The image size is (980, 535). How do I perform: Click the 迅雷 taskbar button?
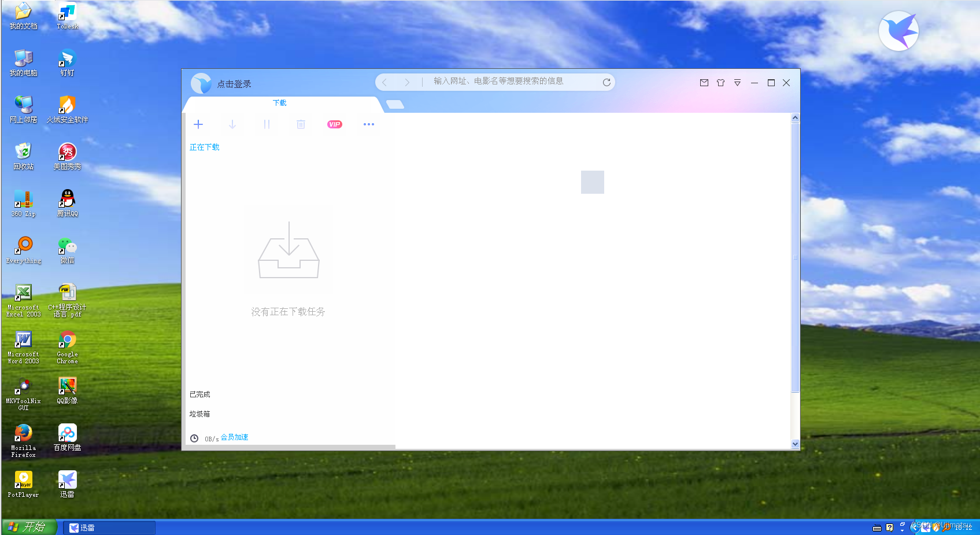pos(109,527)
